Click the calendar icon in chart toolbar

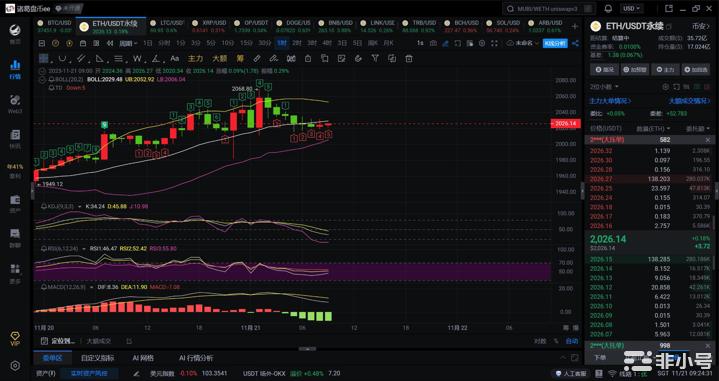point(83,43)
